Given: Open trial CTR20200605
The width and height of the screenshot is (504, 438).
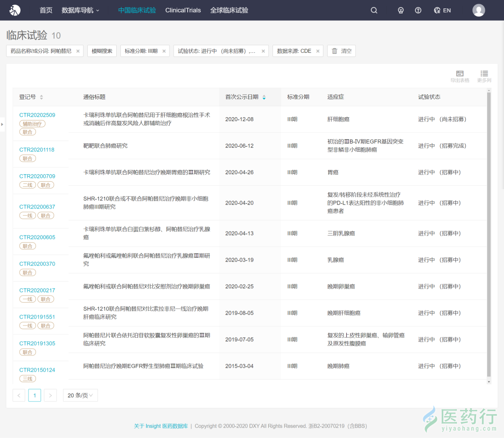Looking at the screenshot, I should point(37,237).
